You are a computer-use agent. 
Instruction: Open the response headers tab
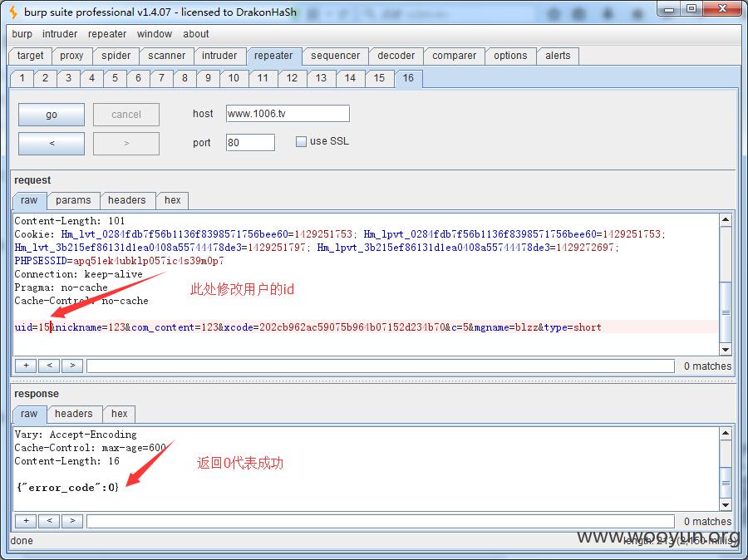(x=73, y=414)
